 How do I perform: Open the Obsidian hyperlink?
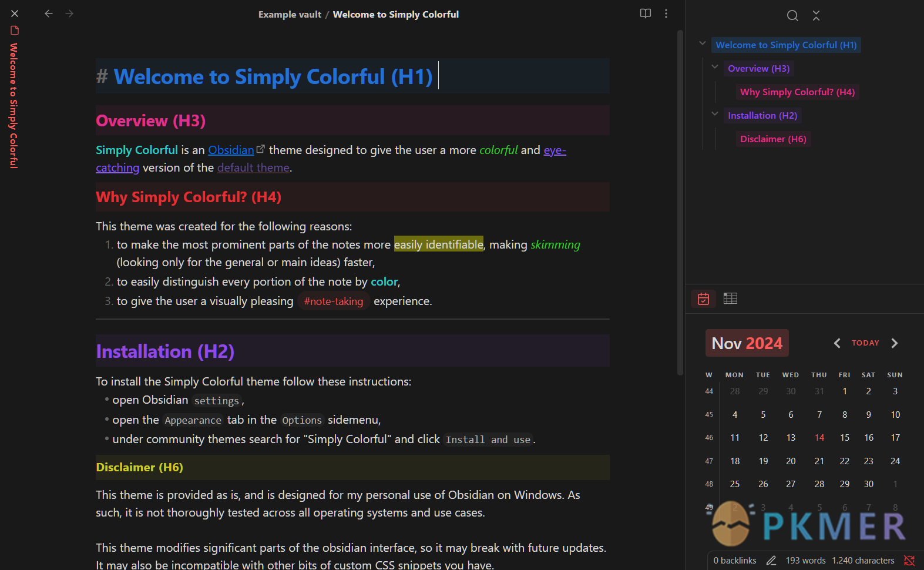click(x=231, y=150)
